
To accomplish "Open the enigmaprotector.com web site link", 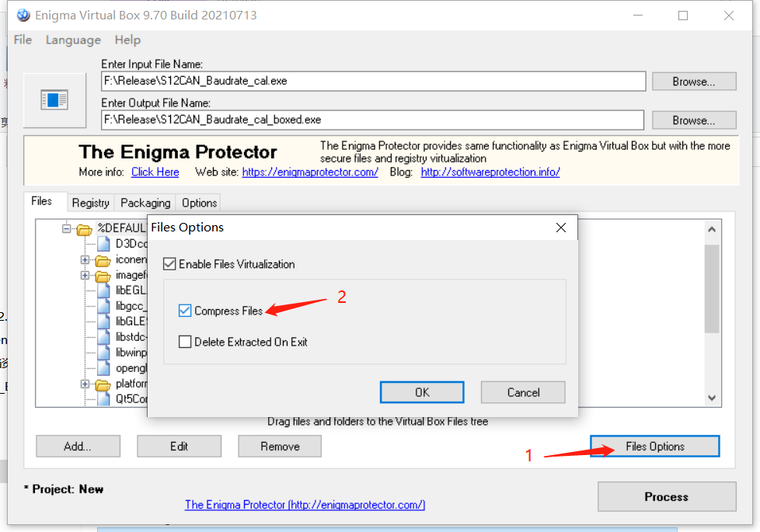I will 310,172.
